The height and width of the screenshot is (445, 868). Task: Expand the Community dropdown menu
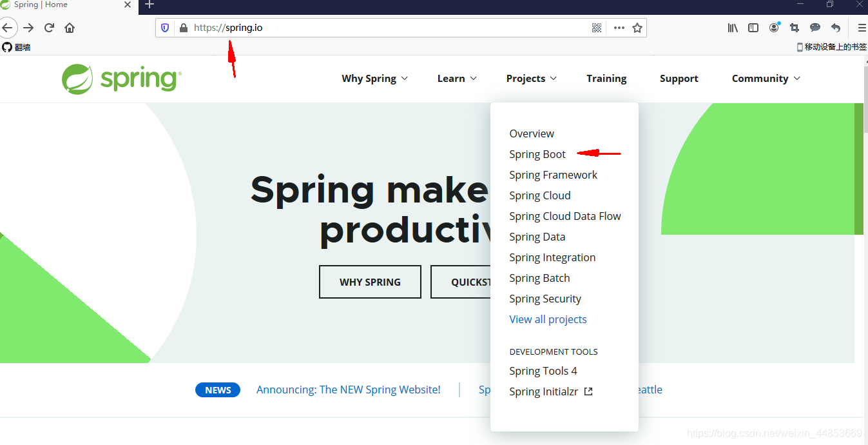point(766,79)
